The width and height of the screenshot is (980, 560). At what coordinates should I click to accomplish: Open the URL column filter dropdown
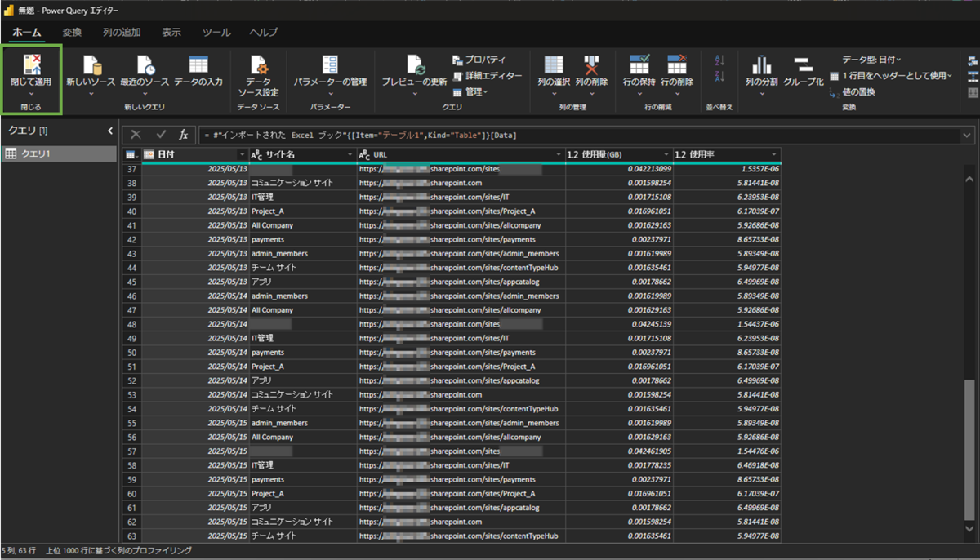pos(558,154)
